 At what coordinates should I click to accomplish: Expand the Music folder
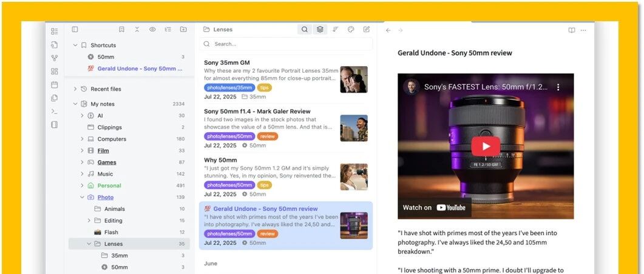point(82,174)
